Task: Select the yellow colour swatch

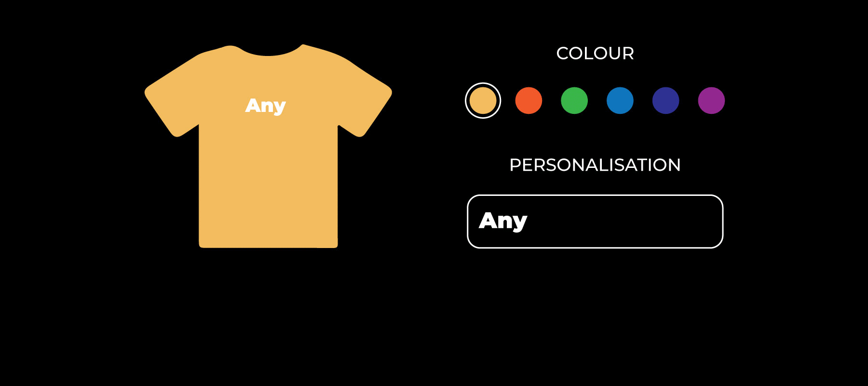Action: pyautogui.click(x=483, y=100)
